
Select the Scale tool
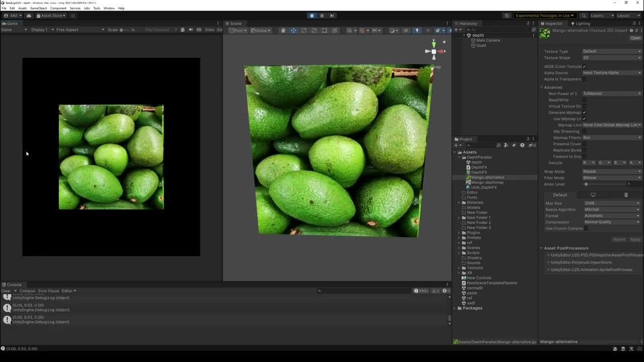point(314,30)
